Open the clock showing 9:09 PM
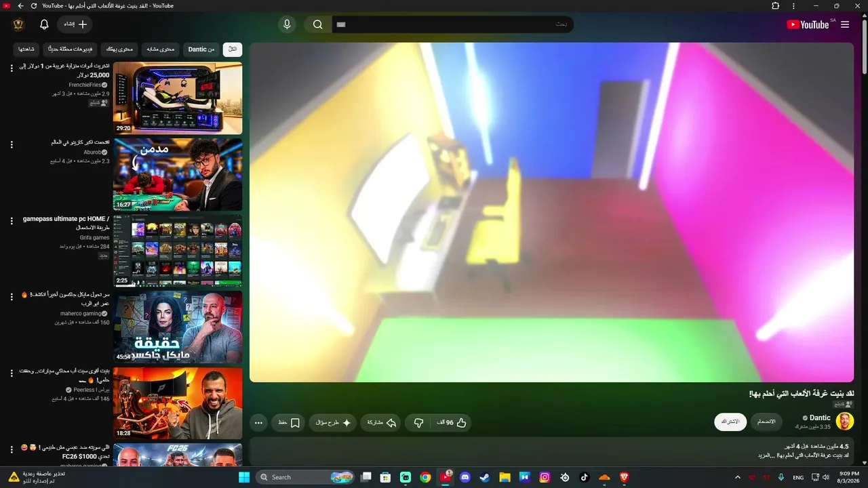 [x=849, y=477]
